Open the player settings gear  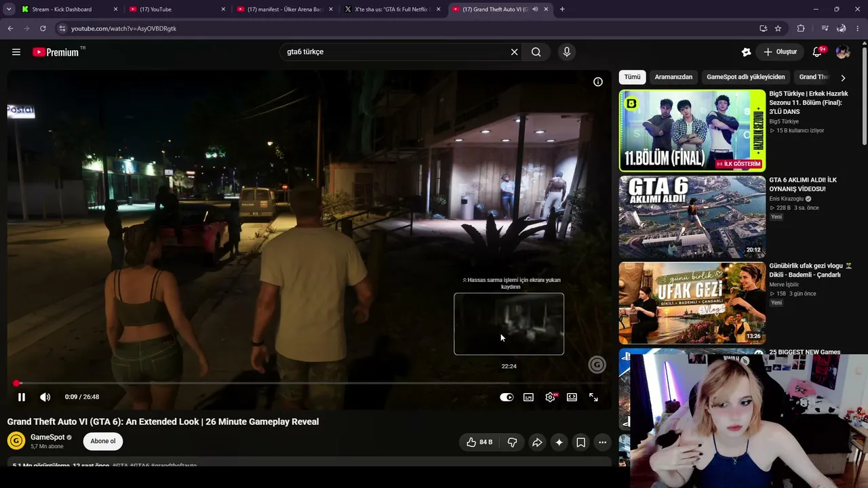(x=550, y=397)
